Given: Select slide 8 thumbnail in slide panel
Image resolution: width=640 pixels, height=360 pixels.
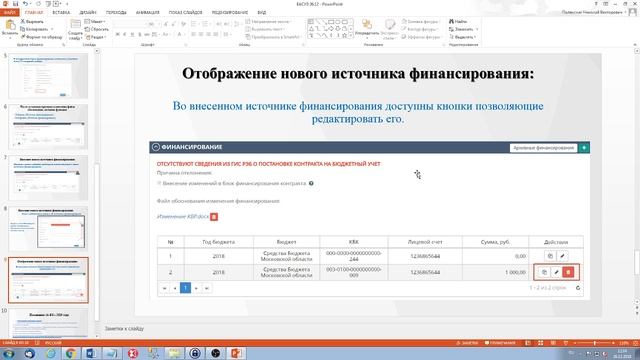Looking at the screenshot, I should click(x=48, y=228).
